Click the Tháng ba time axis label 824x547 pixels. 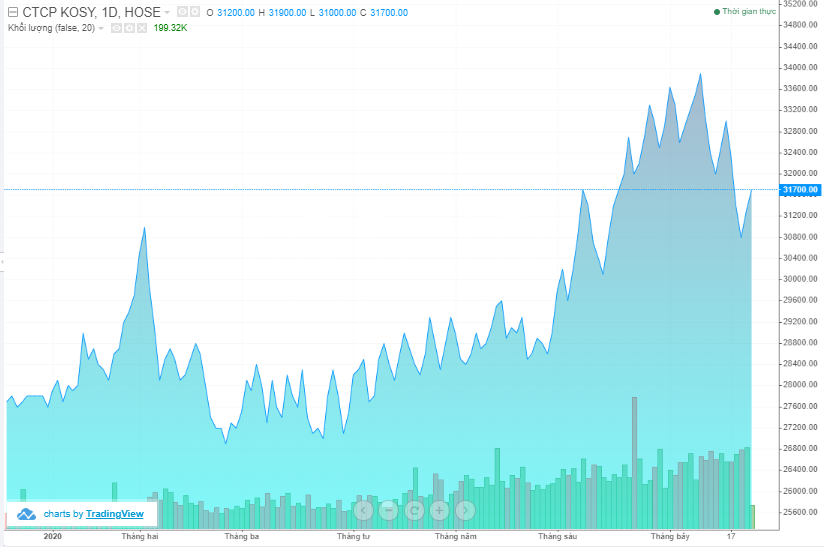[242, 536]
